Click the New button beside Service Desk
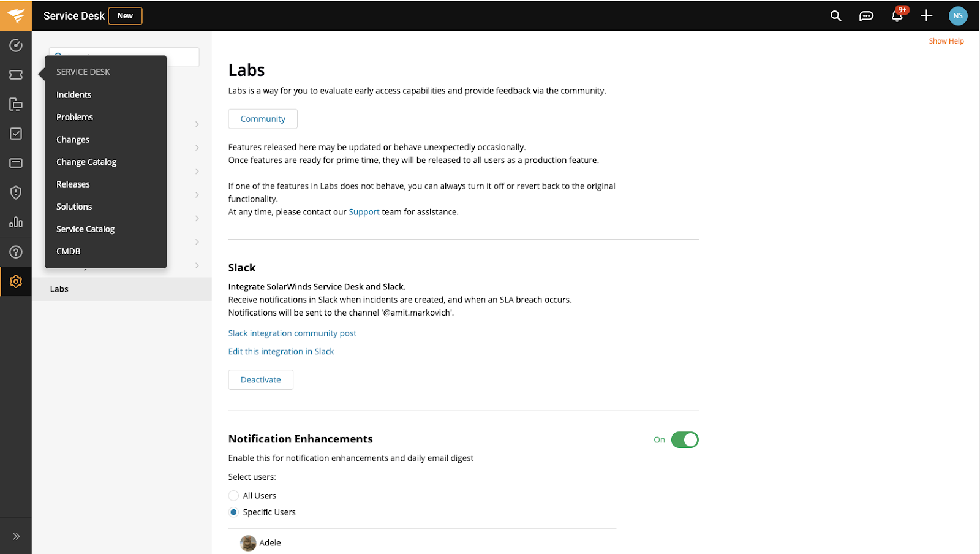This screenshot has height=554, width=980. 126,16
